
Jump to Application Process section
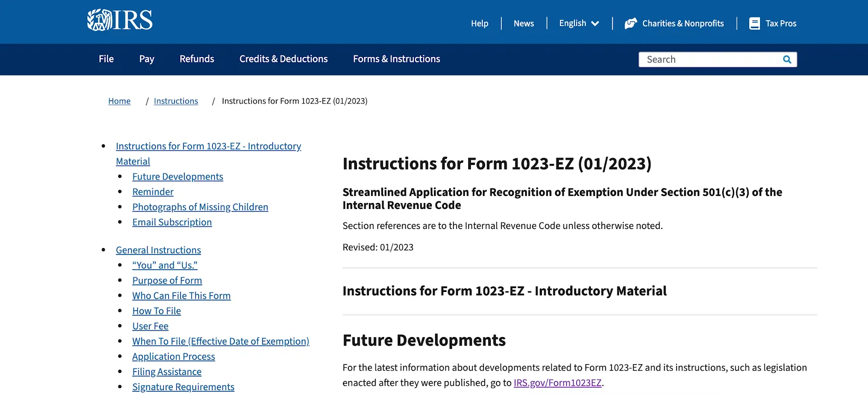click(x=174, y=356)
